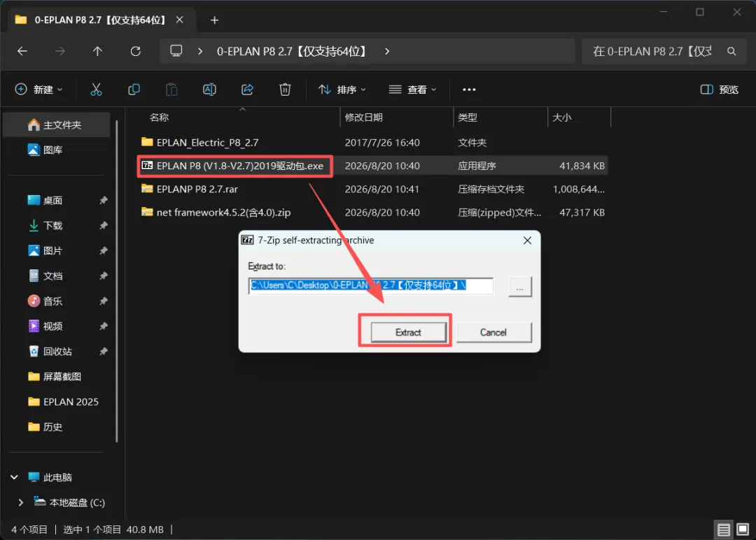Unpin 文档 via its pin icon

[x=103, y=276]
